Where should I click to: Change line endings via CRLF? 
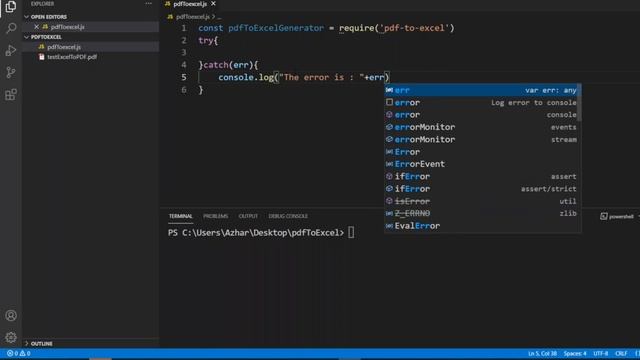click(x=621, y=353)
